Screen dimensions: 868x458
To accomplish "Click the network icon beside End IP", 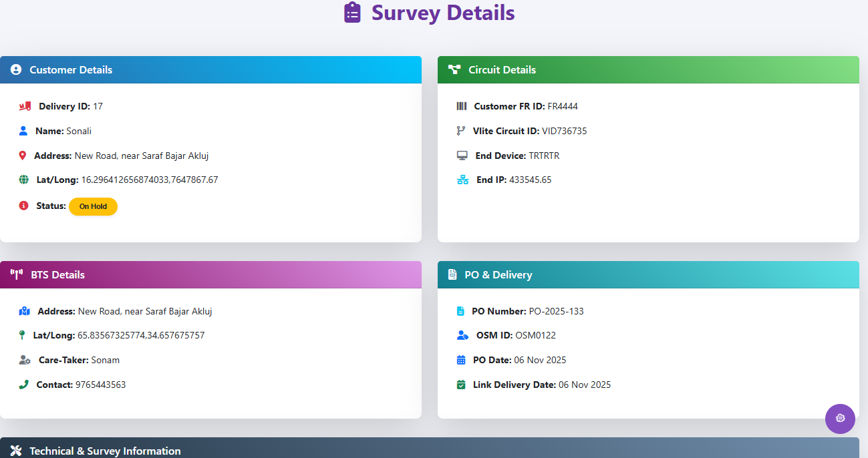I will point(463,180).
